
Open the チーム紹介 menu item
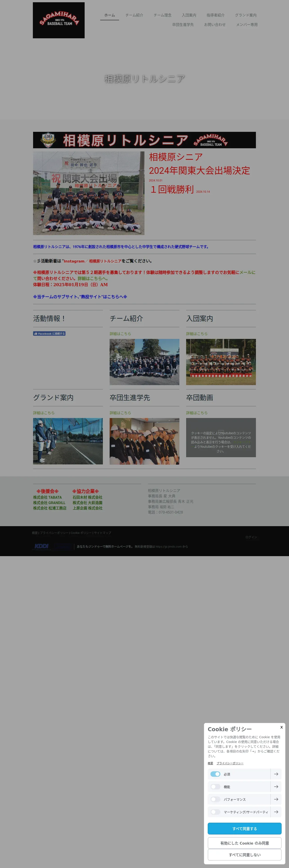pos(134,15)
